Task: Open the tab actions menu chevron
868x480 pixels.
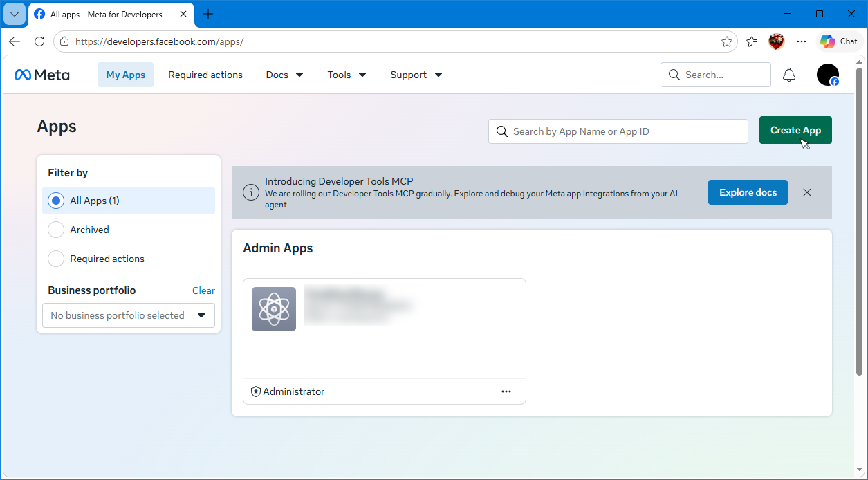Action: [15, 14]
